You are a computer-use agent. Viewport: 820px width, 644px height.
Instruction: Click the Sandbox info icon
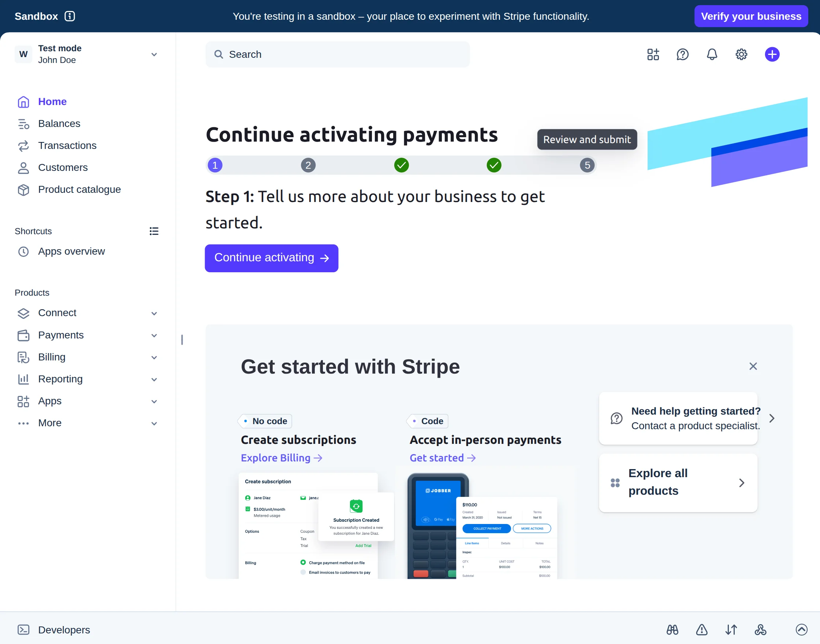click(70, 16)
